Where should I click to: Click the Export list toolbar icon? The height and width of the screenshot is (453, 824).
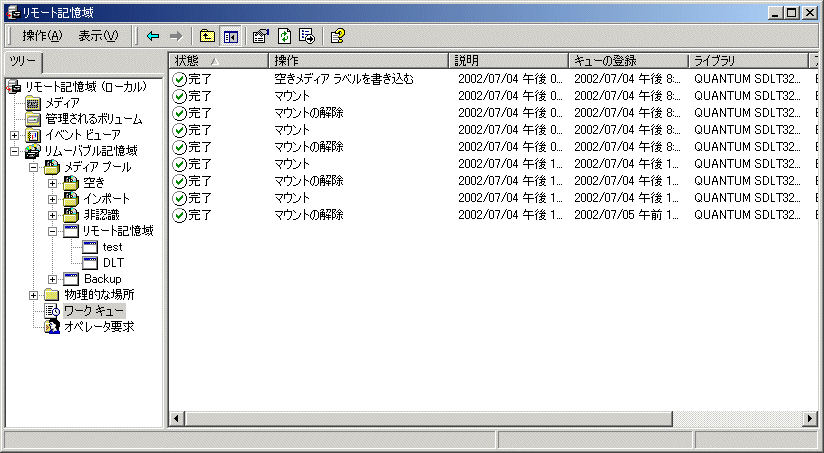[306, 36]
